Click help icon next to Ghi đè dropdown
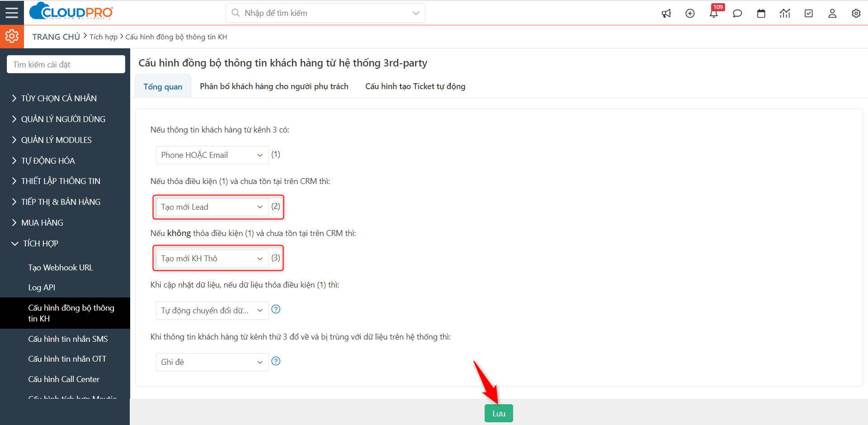868x425 pixels. tap(276, 361)
